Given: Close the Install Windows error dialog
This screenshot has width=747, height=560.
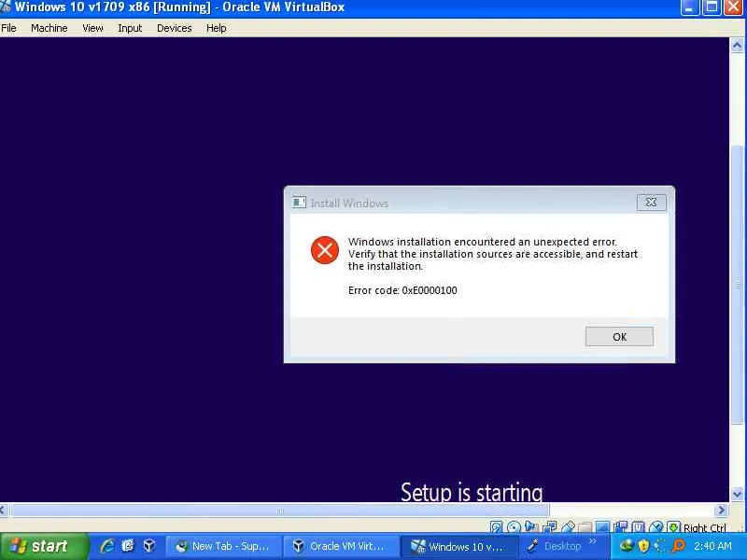Looking at the screenshot, I should pos(651,203).
